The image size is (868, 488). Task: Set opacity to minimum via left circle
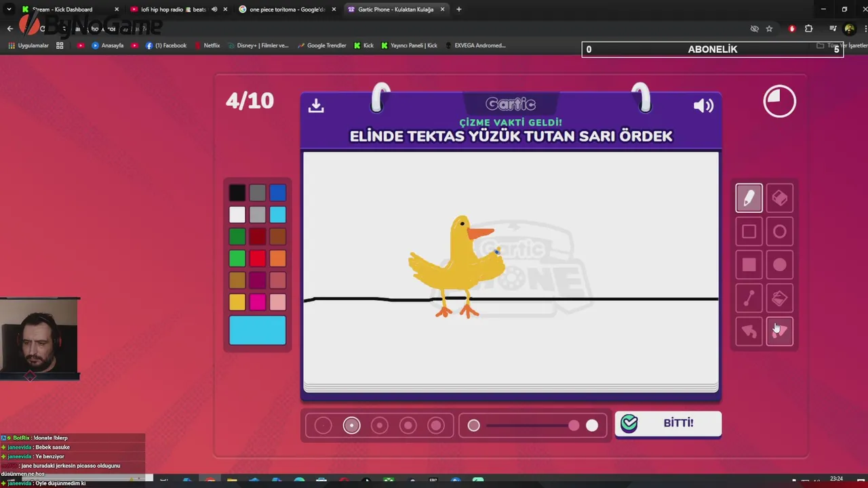(473, 425)
